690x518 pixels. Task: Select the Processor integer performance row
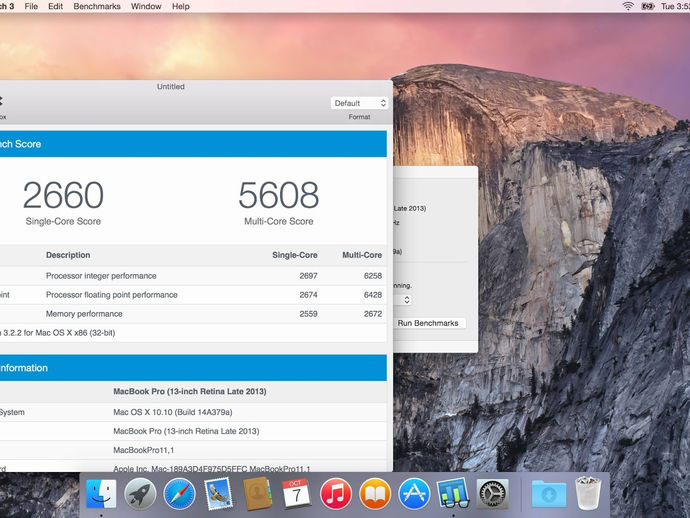[193, 276]
